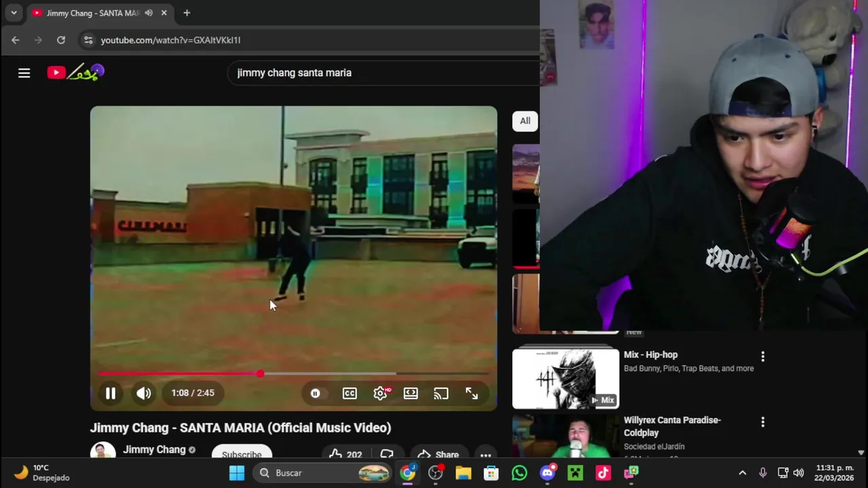Open Willyrex video thumbnail
The image size is (868, 488).
(566, 436)
